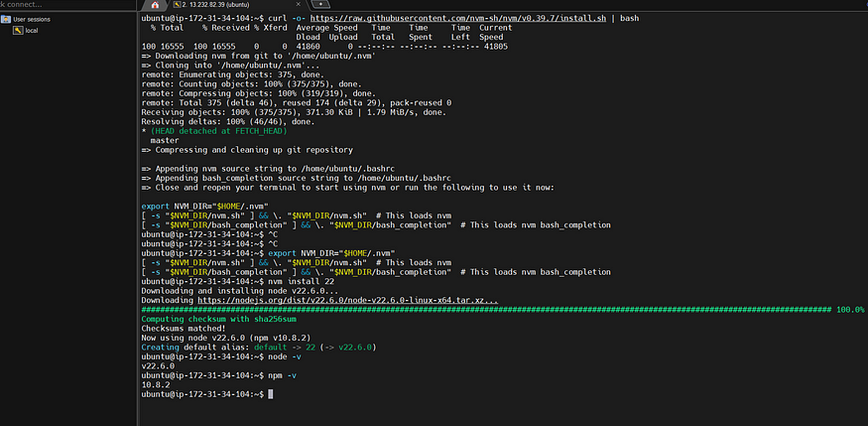
Task: Click the 'npm -v' command text
Action: (283, 375)
